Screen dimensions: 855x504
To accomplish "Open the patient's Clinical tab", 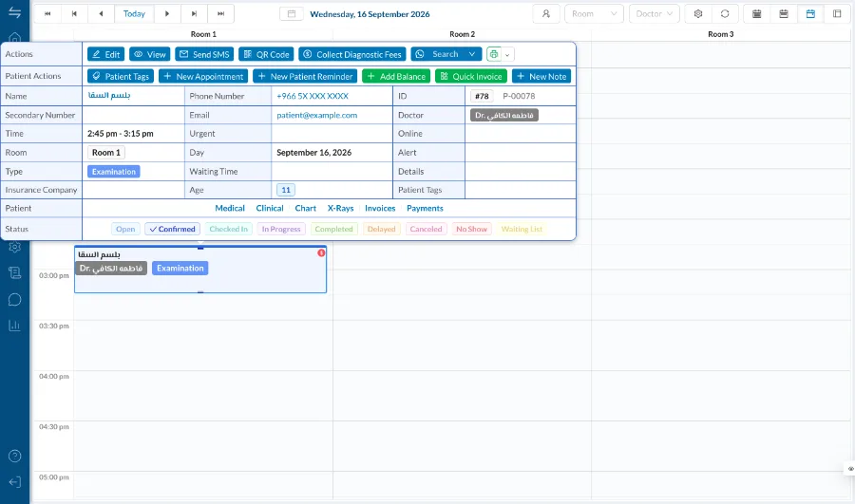I will click(x=270, y=208).
